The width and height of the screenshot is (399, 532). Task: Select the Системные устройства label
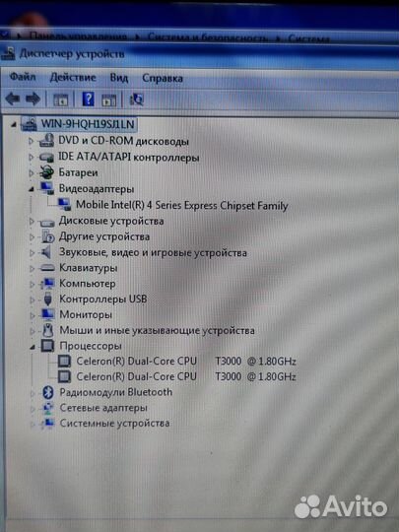point(114,423)
